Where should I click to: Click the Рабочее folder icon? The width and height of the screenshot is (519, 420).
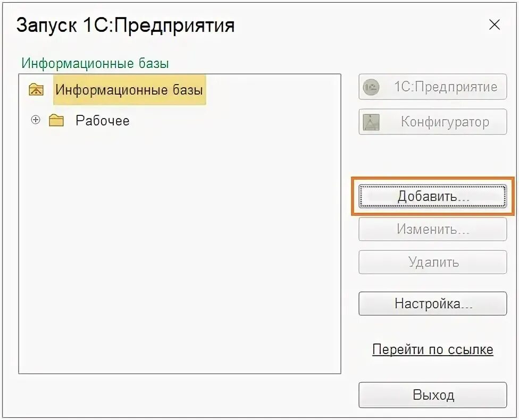tap(56, 121)
